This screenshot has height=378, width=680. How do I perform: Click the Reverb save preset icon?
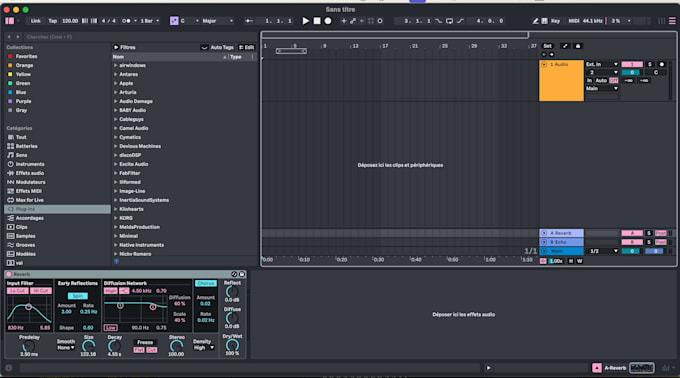pos(242,274)
